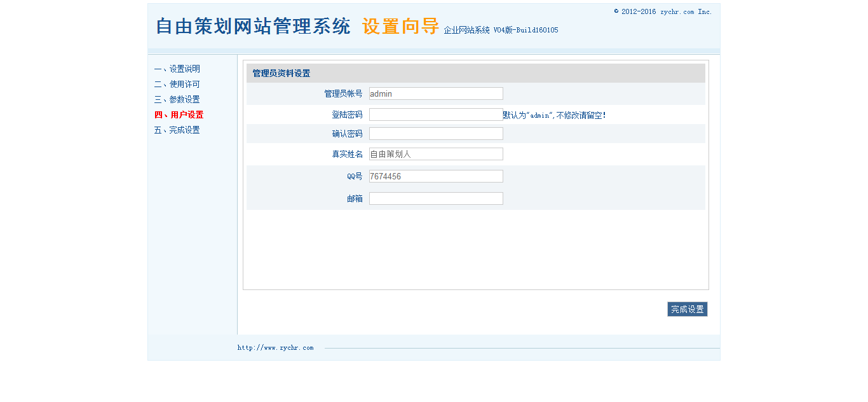Click the 企业网站系统 V04版-Build160105 text
868x402 pixels.
click(x=501, y=30)
